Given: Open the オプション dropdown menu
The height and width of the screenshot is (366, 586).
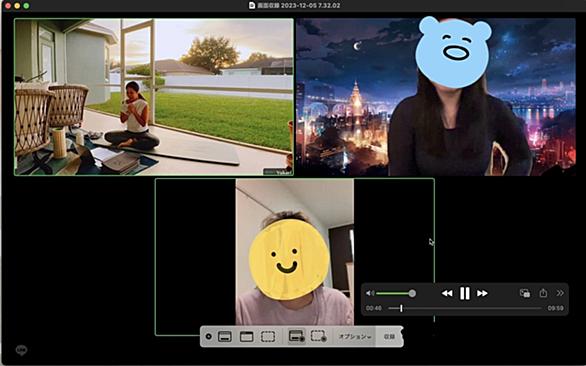Looking at the screenshot, I should pyautogui.click(x=355, y=336).
